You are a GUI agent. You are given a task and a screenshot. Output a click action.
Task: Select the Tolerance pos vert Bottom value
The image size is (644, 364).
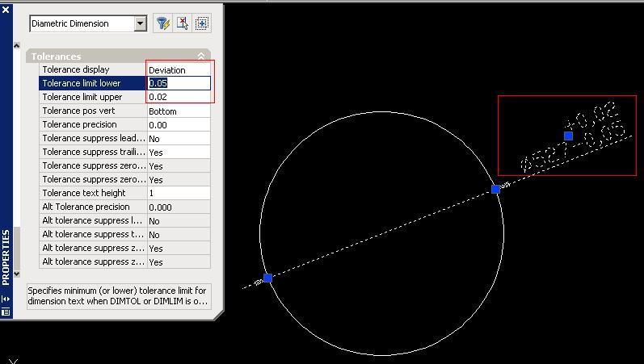pos(179,111)
